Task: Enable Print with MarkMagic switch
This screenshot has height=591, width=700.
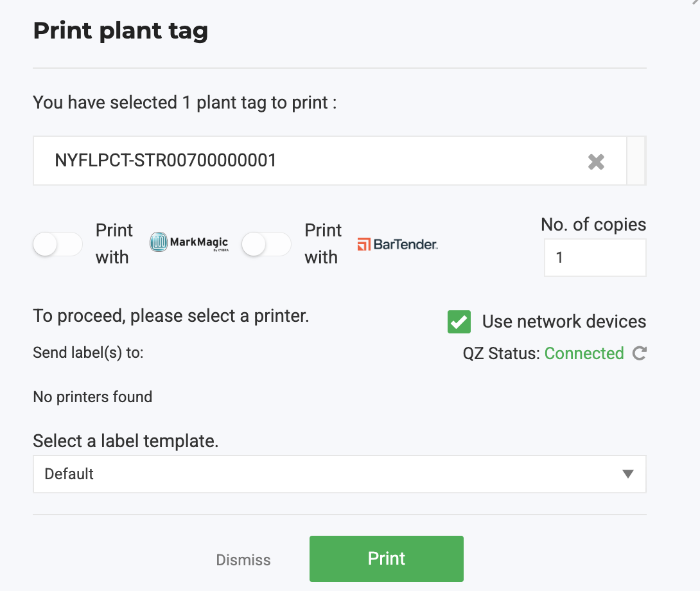Action: pyautogui.click(x=58, y=244)
